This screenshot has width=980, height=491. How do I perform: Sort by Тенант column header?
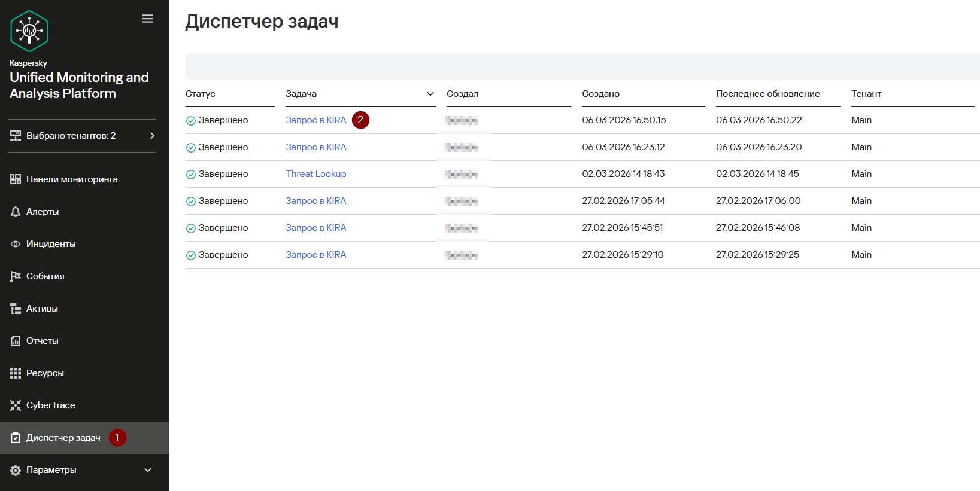866,94
